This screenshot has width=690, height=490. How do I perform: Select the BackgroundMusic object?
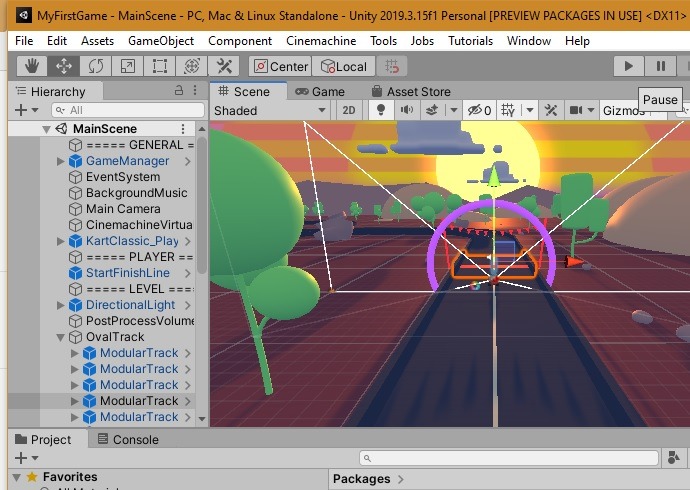point(136,193)
